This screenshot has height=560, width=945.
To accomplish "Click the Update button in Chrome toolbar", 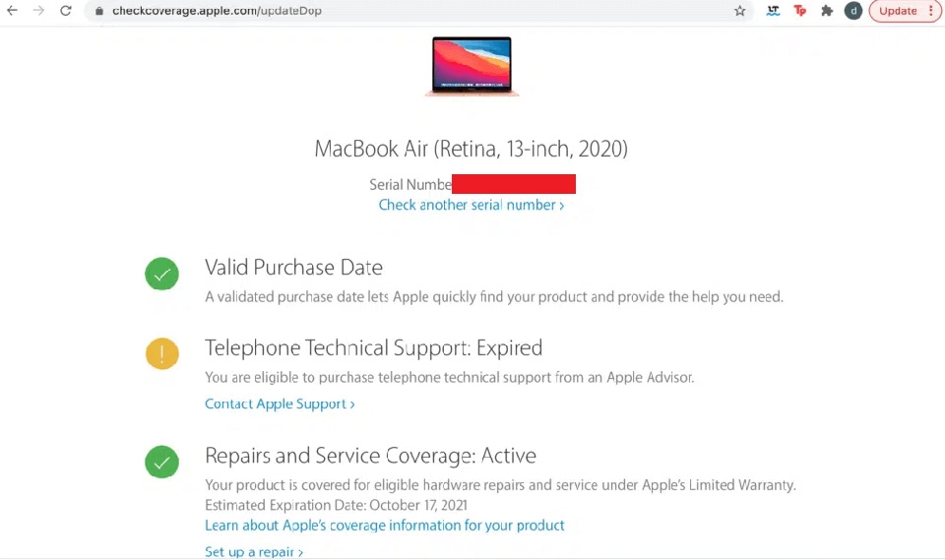I will 903,11.
